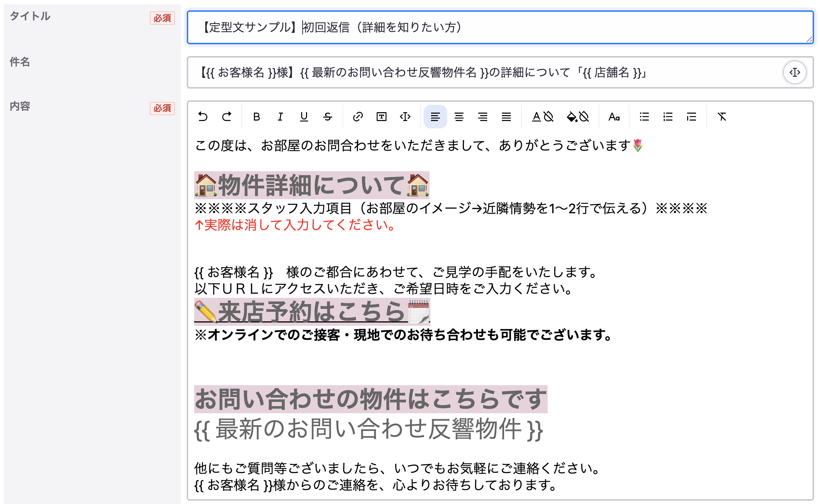This screenshot has width=820, height=504.
Task: Toggle italic formatting
Action: [x=280, y=117]
